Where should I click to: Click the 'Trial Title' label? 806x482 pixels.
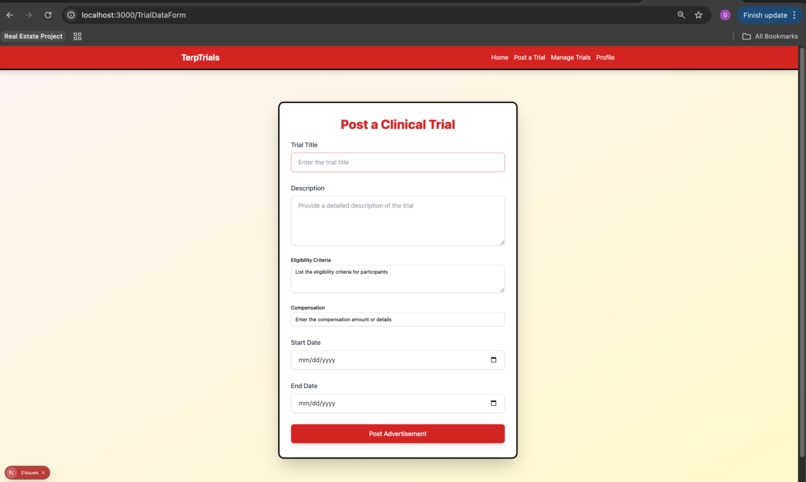click(304, 145)
